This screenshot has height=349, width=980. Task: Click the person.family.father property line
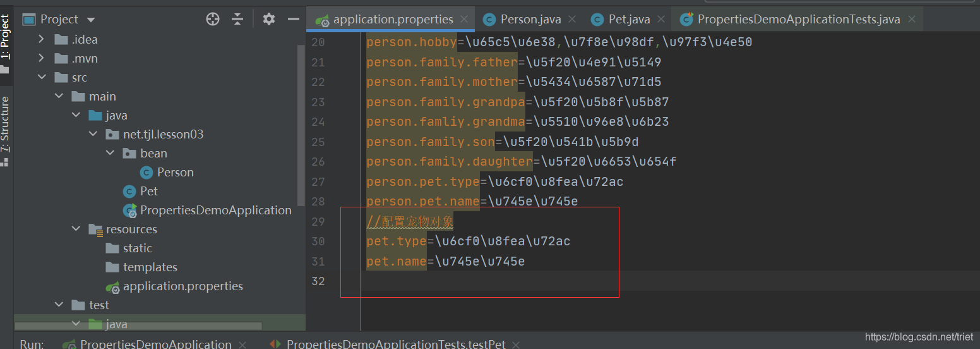(x=513, y=62)
